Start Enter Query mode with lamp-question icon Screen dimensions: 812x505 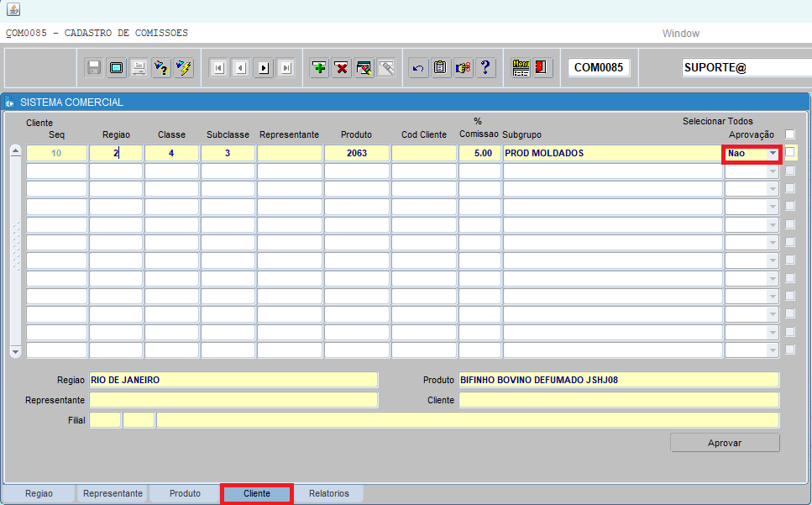[161, 68]
